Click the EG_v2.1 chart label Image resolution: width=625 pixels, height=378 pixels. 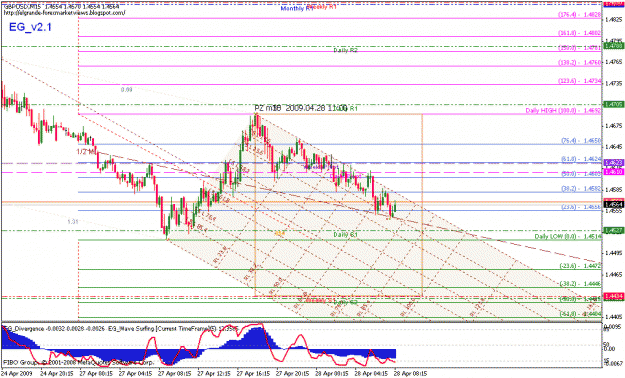pos(30,28)
